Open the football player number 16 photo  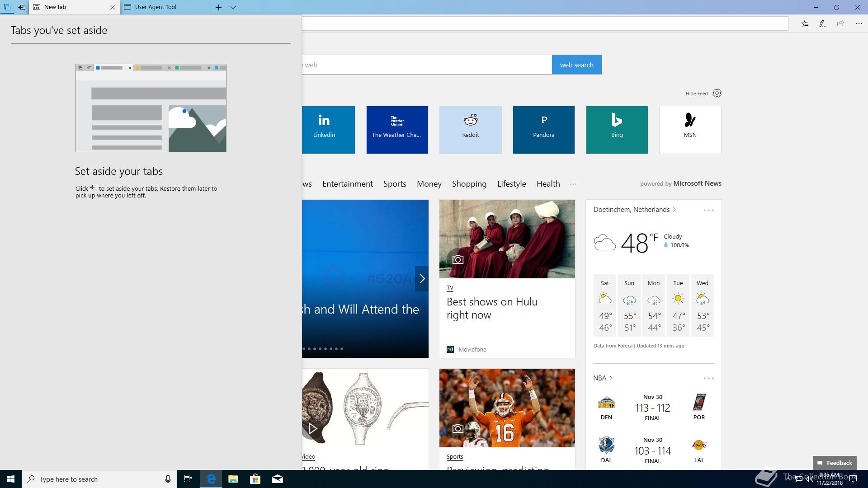tap(507, 408)
